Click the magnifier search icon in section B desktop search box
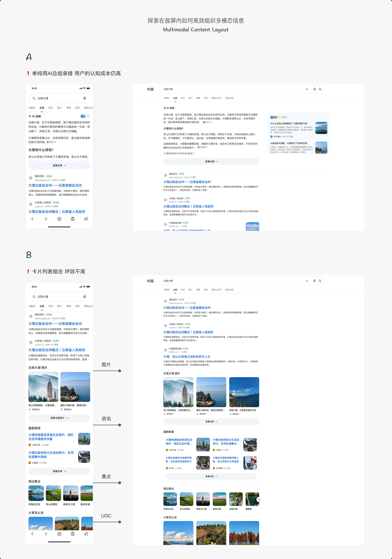The image size is (392, 559). pyautogui.click(x=320, y=281)
